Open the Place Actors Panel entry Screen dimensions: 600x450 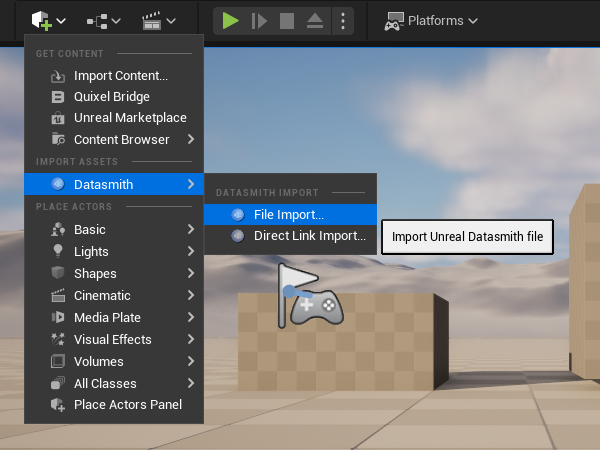coord(114,405)
